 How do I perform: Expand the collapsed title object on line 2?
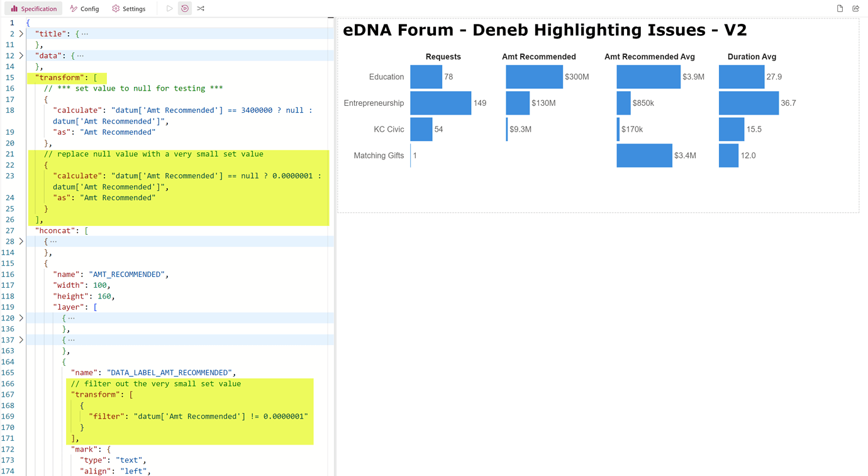click(19, 33)
